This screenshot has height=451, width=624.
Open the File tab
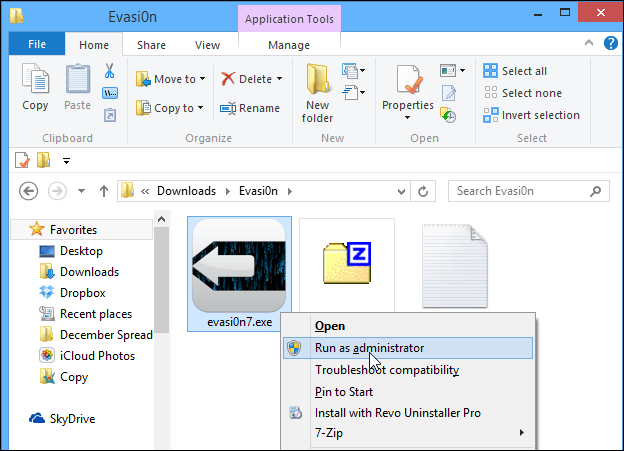point(37,44)
